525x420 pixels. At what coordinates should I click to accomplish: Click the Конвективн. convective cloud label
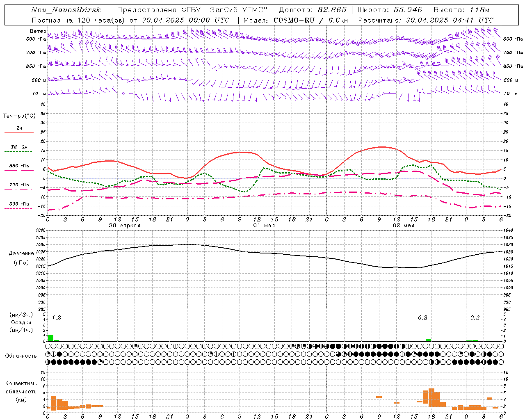tap(21, 383)
